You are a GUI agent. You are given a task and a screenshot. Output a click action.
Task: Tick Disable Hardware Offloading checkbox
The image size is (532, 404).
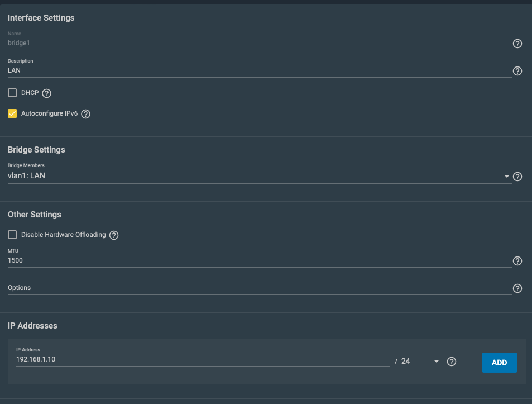tap(12, 235)
